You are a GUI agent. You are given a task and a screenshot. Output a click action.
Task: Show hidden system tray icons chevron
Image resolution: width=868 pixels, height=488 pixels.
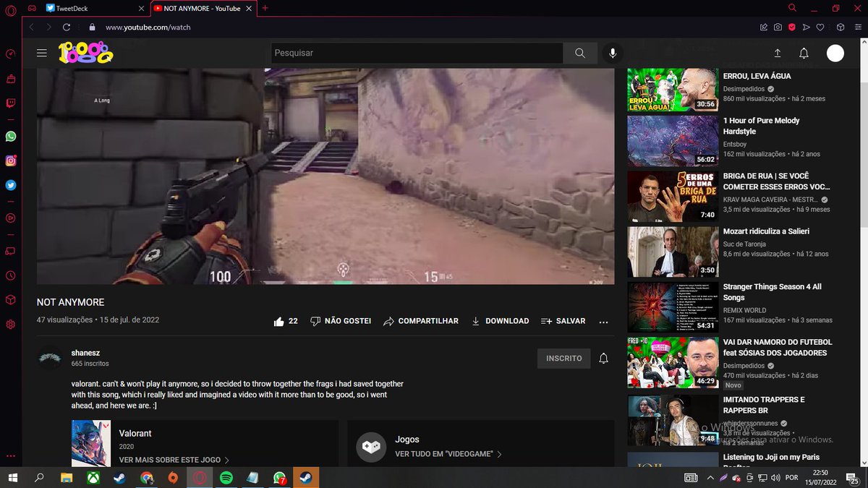point(711,478)
